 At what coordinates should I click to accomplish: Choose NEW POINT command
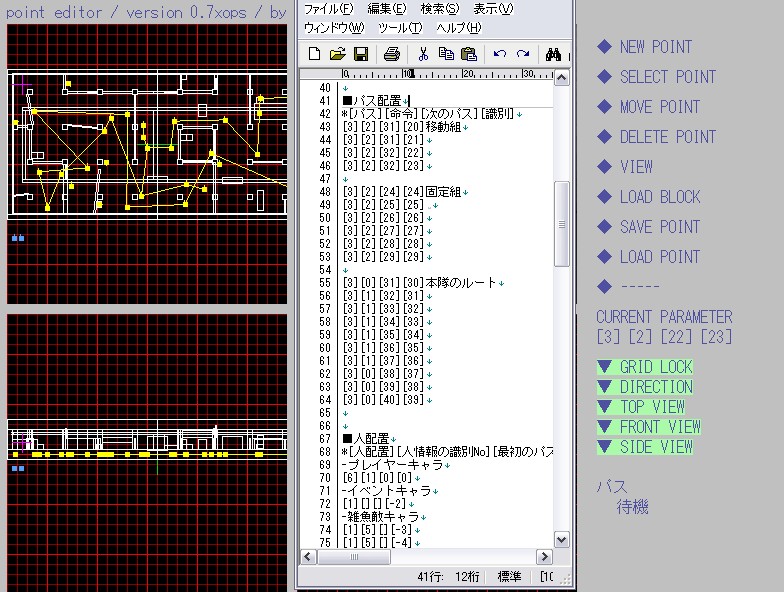656,46
